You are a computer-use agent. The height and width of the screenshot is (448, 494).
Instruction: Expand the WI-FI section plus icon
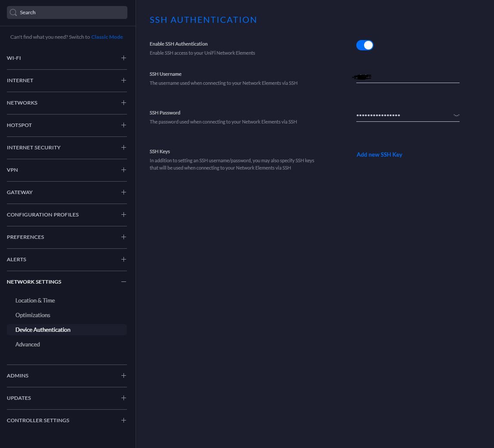pyautogui.click(x=123, y=58)
